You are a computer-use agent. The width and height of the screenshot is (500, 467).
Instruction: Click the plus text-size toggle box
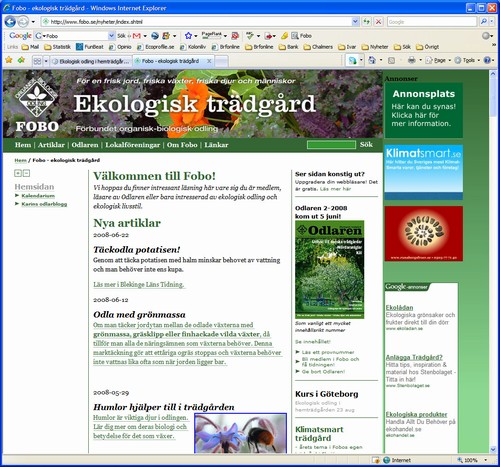pyautogui.click(x=18, y=173)
